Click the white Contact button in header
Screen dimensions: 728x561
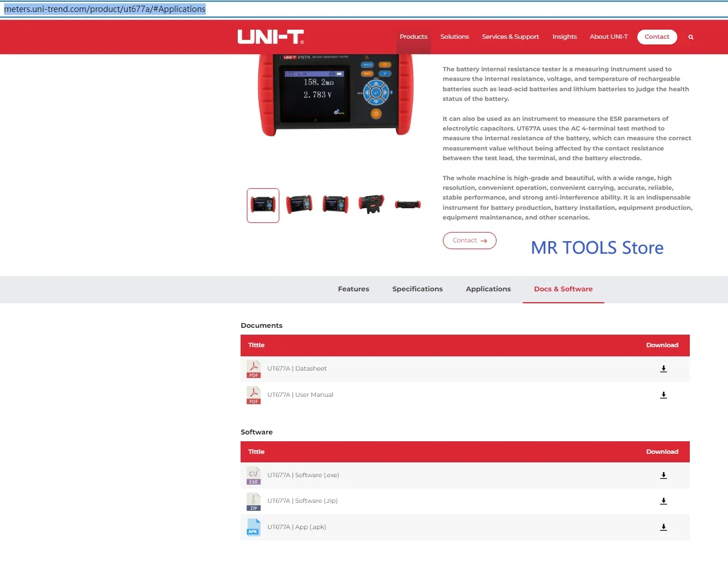(x=657, y=36)
